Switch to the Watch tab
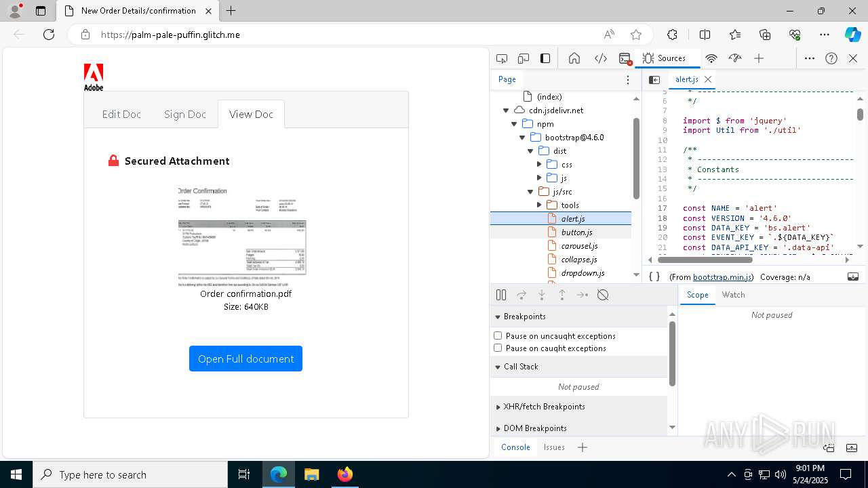Screen dimensions: 868x488 tap(733, 295)
